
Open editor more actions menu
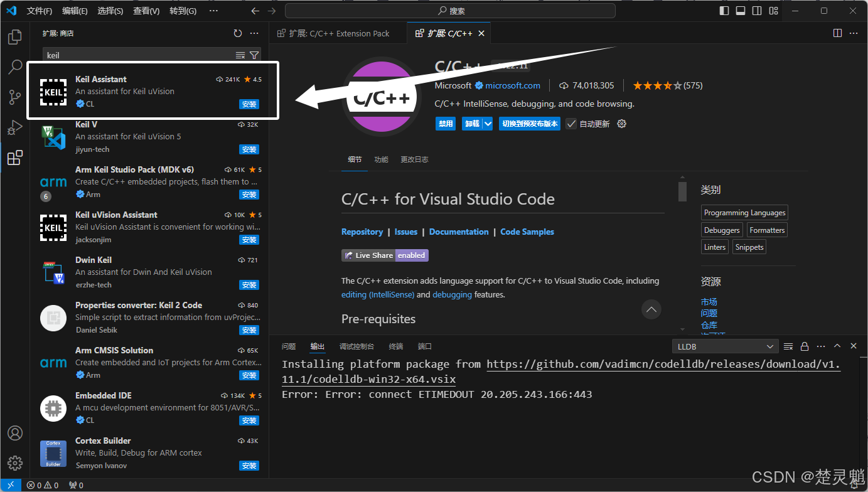[x=854, y=33]
